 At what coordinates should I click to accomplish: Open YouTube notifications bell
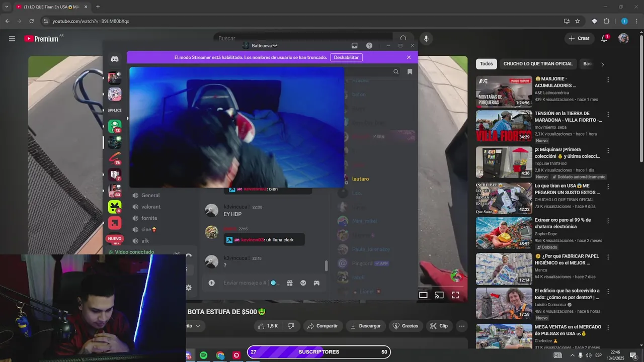604,39
